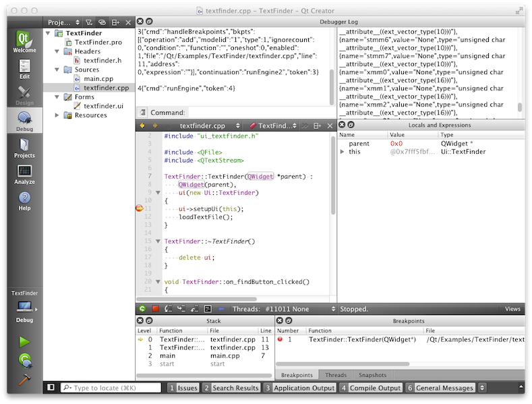Open the Application Output pane
The height and width of the screenshot is (404, 532).
300,388
